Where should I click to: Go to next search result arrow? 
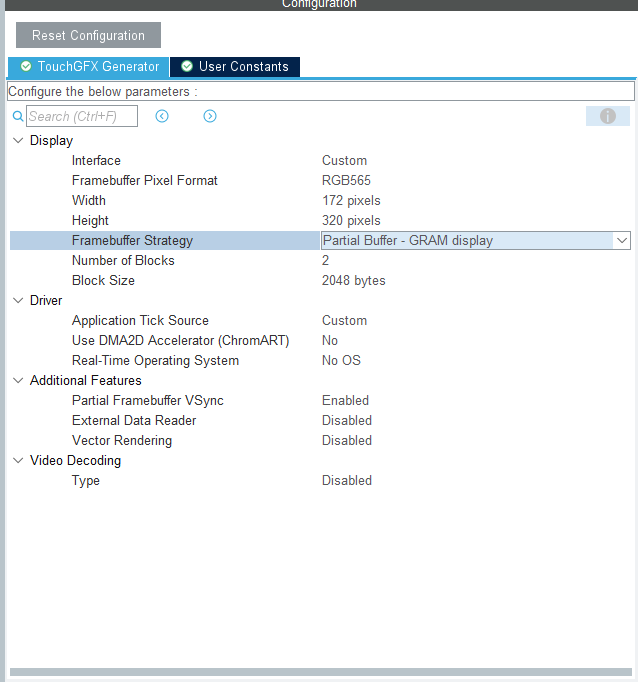click(210, 116)
